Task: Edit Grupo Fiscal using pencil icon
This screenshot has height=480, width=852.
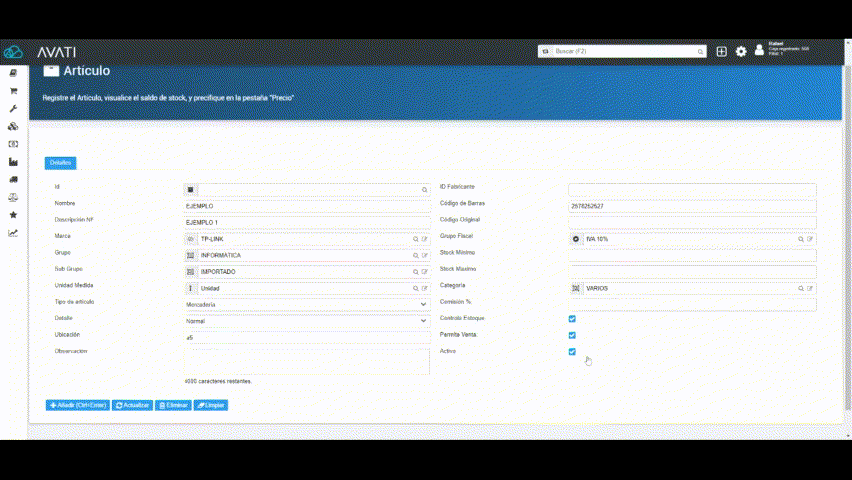Action: tap(810, 239)
